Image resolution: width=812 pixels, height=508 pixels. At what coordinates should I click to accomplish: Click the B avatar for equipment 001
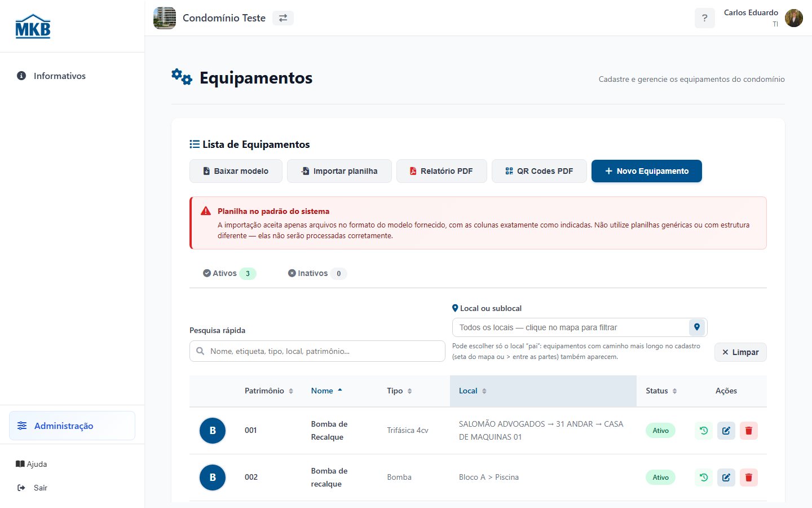click(x=213, y=431)
